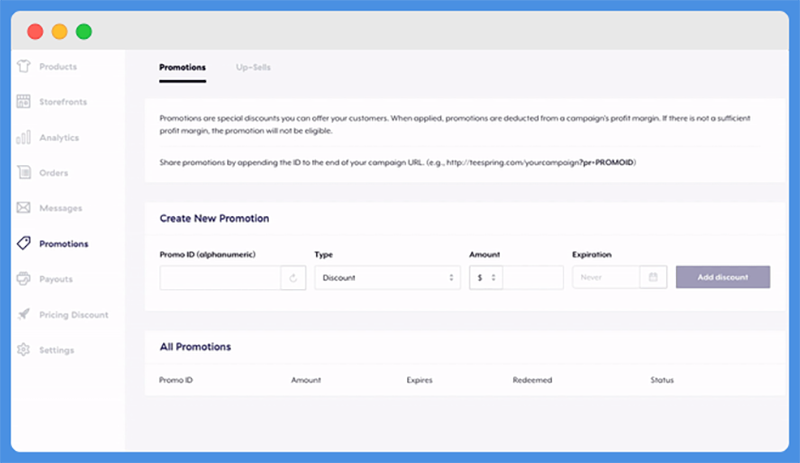Click the Expiration field showing Never
The width and height of the screenshot is (800, 463).
click(606, 277)
